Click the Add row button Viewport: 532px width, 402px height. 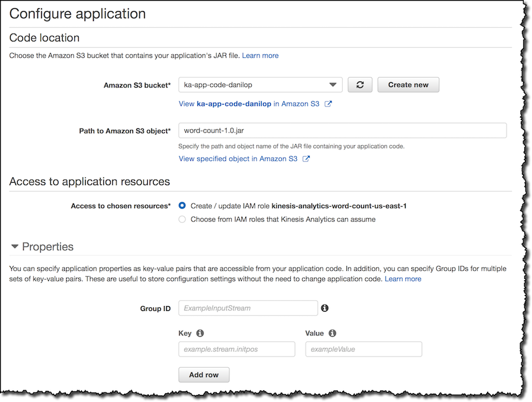click(x=204, y=375)
